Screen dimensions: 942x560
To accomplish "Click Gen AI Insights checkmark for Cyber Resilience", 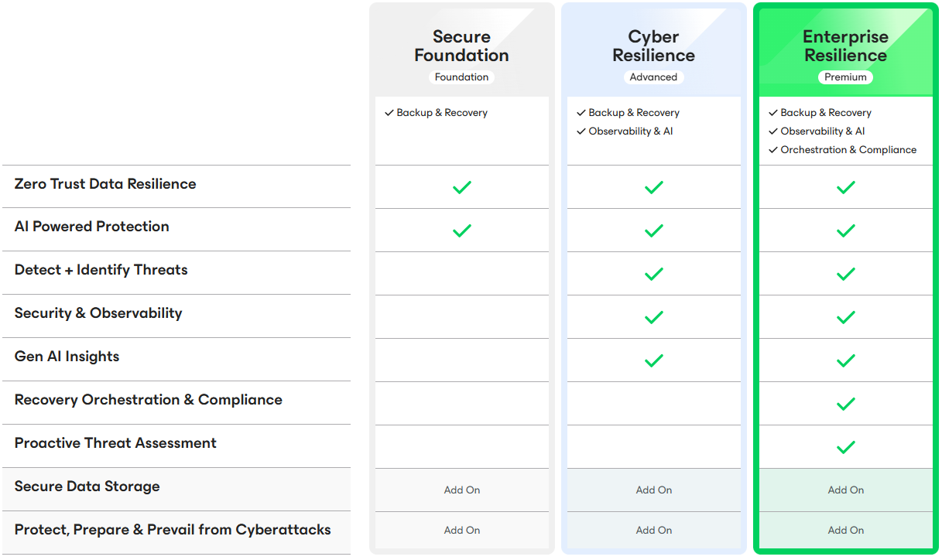I will tap(654, 360).
